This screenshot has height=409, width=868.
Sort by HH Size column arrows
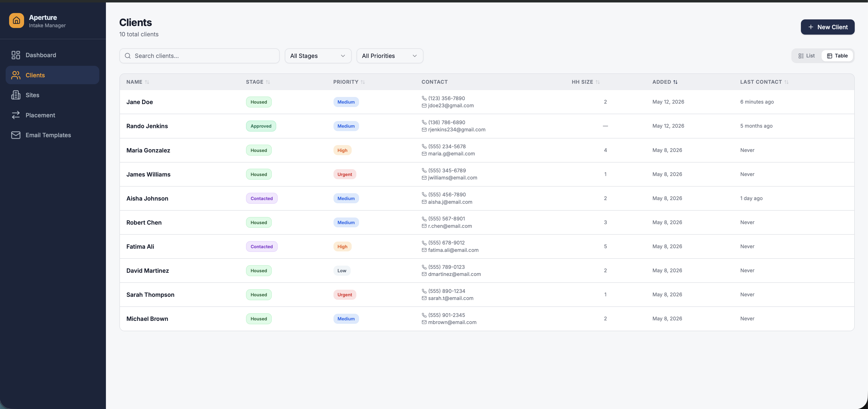597,82
